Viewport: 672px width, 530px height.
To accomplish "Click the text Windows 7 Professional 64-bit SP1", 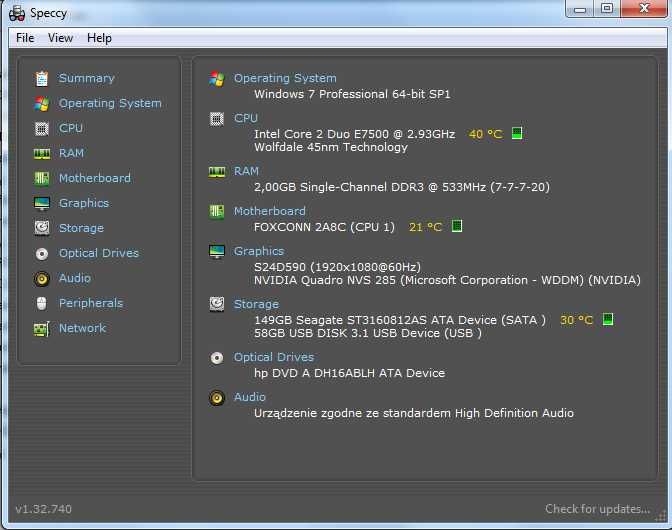I will 352,94.
